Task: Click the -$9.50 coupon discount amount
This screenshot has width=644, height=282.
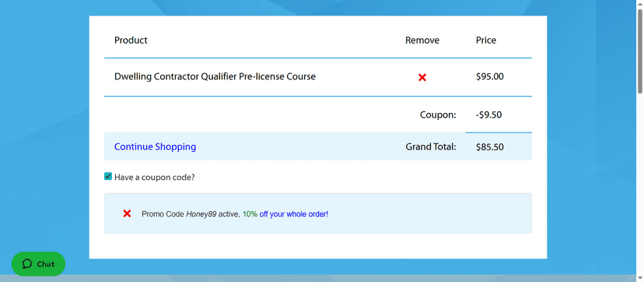Action: pyautogui.click(x=488, y=115)
